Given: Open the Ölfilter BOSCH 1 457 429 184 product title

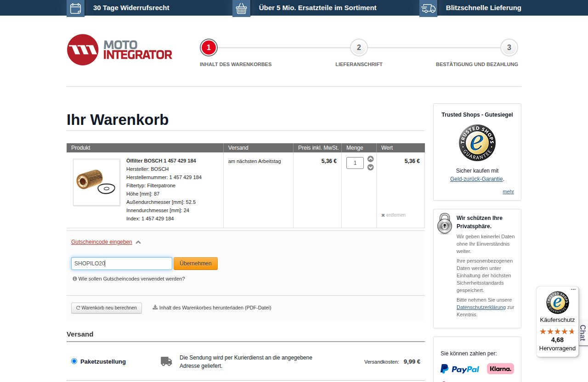Looking at the screenshot, I should click(x=161, y=161).
